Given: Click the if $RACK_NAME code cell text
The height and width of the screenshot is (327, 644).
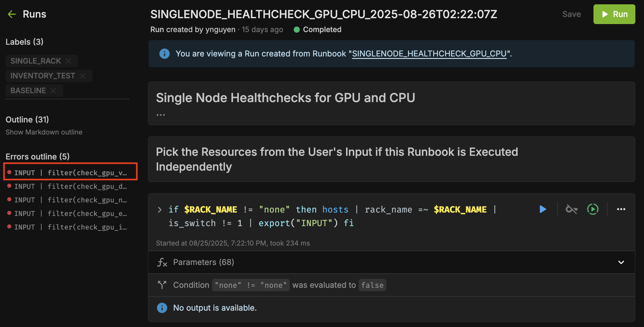Looking at the screenshot, I should pos(333,216).
